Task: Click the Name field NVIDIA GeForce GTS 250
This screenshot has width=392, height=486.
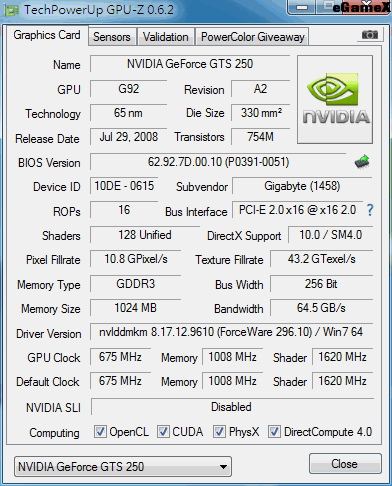Action: 190,64
